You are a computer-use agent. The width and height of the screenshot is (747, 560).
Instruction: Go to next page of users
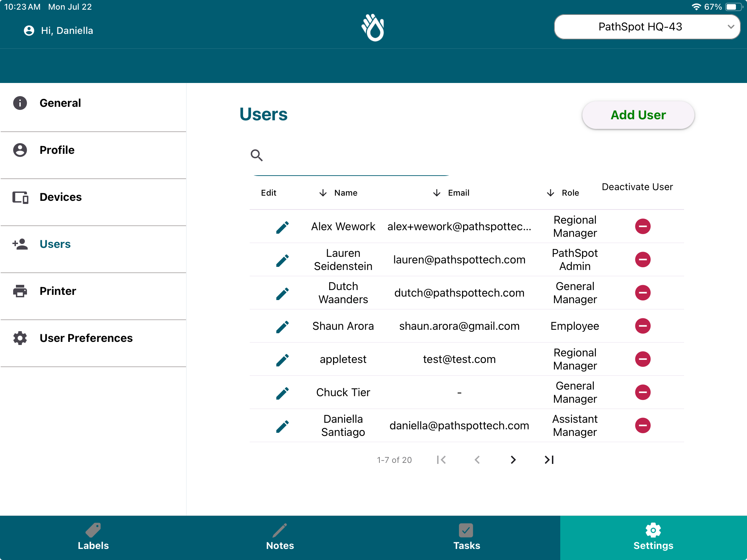[513, 460]
